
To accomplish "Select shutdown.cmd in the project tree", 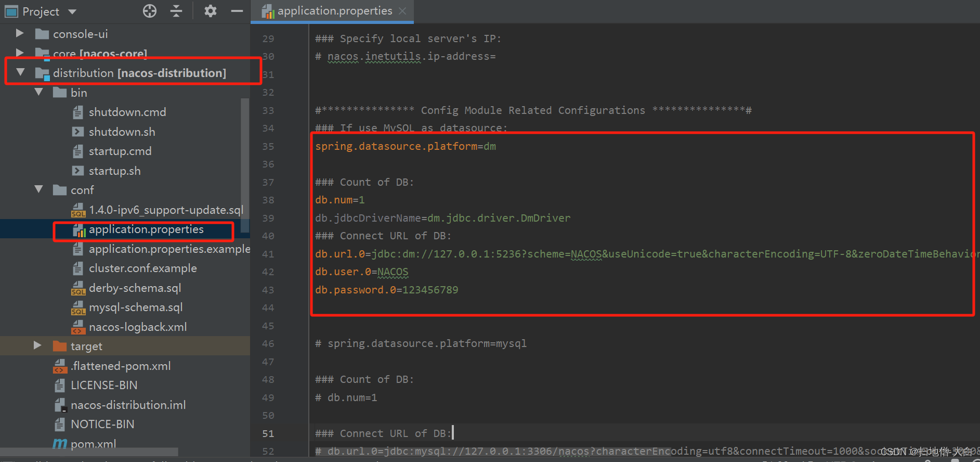I will pos(127,112).
